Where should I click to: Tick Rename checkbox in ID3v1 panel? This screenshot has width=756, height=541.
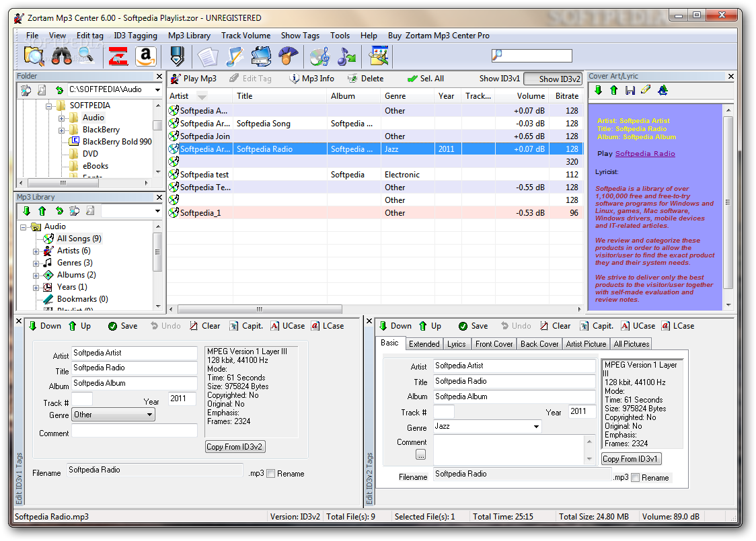pos(271,474)
